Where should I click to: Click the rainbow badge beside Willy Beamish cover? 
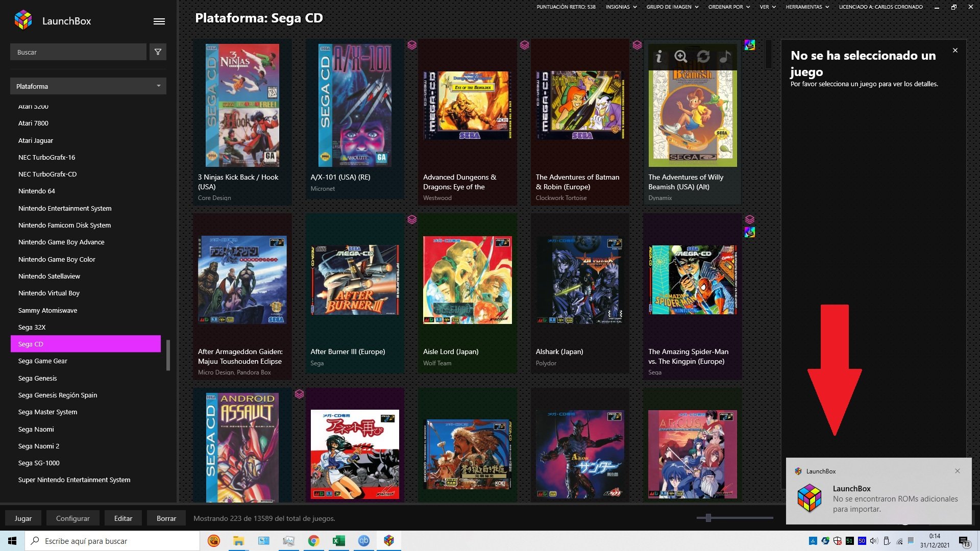click(749, 45)
